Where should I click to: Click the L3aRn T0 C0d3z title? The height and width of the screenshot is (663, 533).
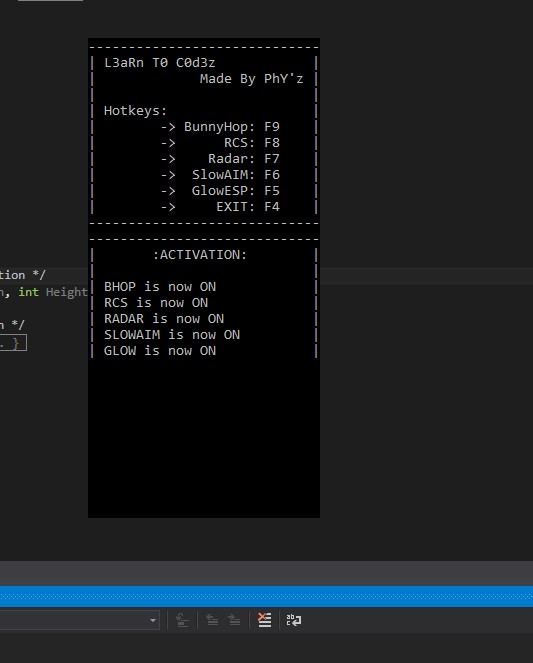coord(160,63)
